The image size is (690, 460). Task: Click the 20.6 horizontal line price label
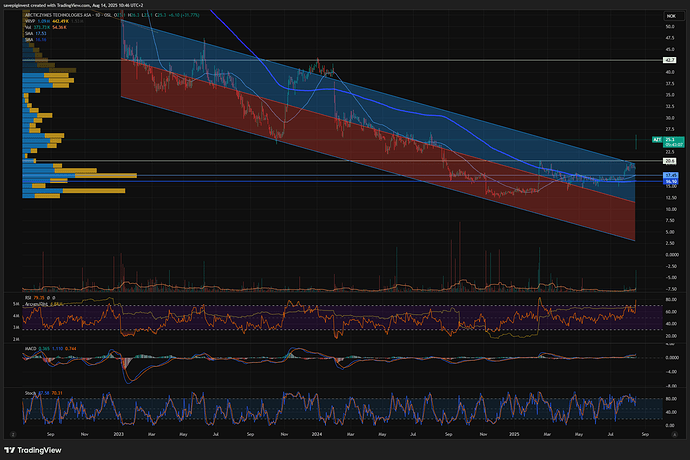click(x=670, y=161)
